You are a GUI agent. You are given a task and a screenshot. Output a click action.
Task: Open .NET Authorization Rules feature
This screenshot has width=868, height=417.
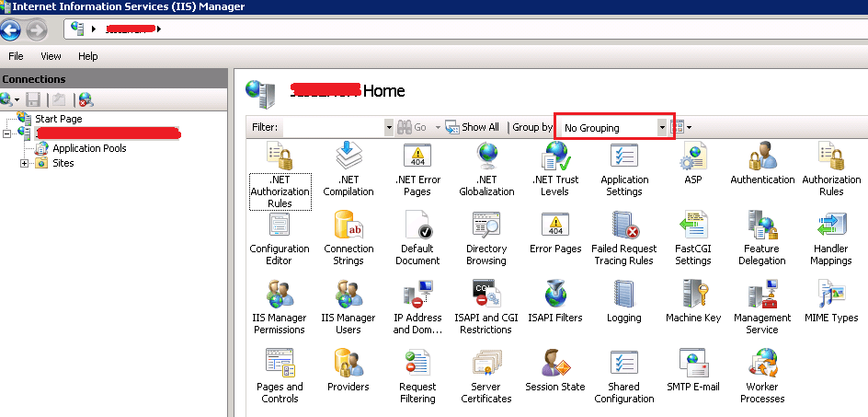click(280, 175)
